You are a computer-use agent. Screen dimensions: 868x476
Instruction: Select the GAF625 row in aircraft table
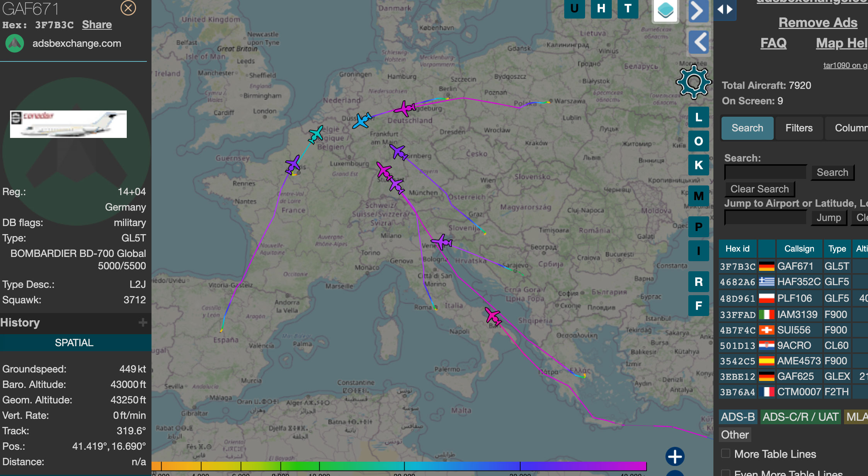tap(793, 376)
